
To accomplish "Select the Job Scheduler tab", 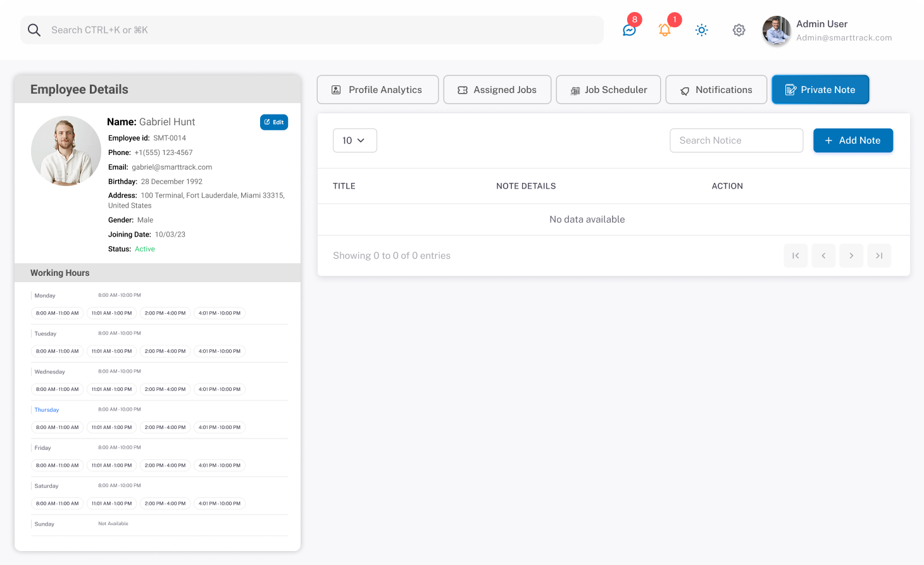I will click(x=608, y=90).
